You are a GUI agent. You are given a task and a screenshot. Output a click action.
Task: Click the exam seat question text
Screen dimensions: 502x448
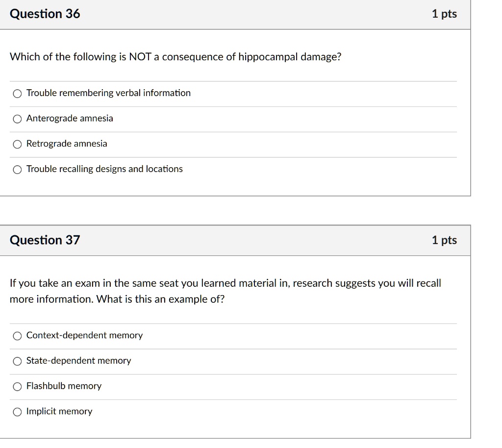pyautogui.click(x=225, y=291)
